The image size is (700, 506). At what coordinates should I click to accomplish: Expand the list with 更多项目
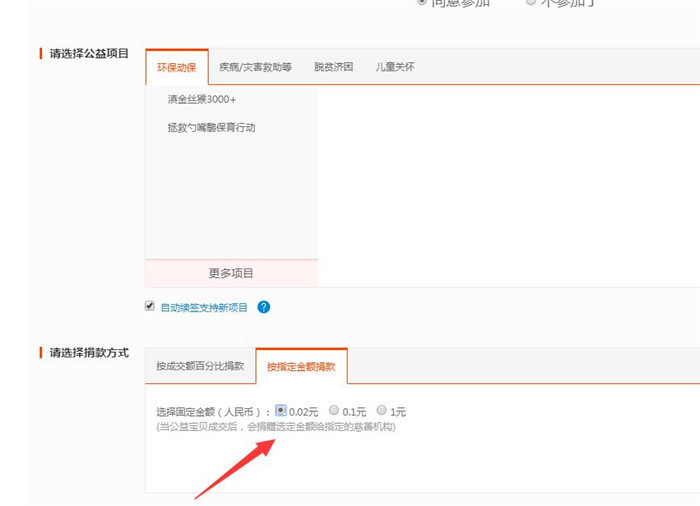(231, 273)
